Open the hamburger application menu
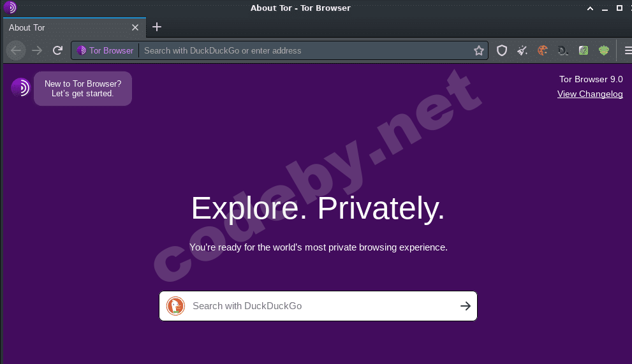This screenshot has width=632, height=364. (628, 50)
